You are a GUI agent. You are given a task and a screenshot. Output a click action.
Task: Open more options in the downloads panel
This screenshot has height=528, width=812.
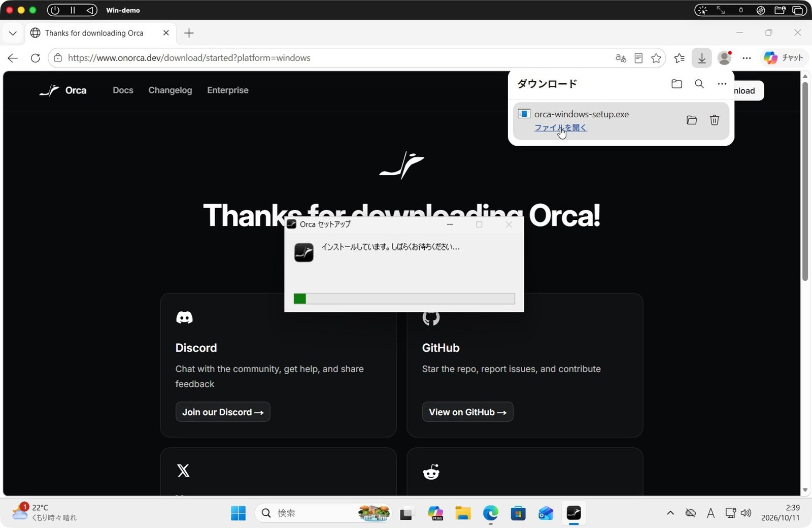[722, 84]
